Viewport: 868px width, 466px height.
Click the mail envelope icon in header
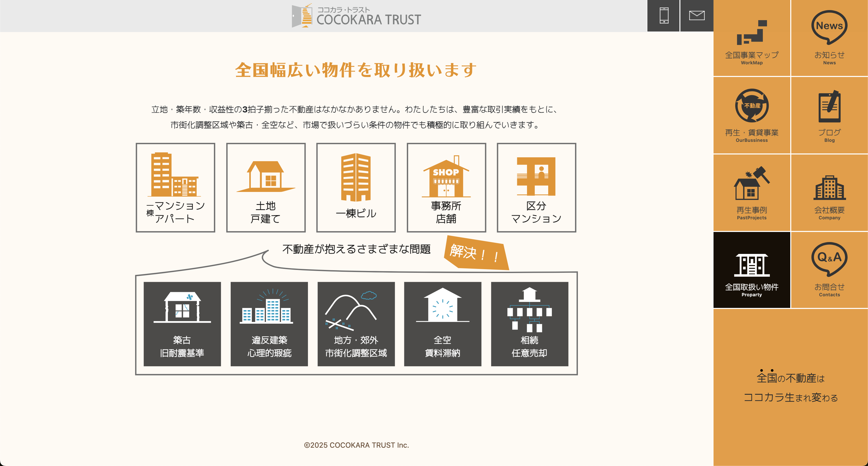point(696,15)
